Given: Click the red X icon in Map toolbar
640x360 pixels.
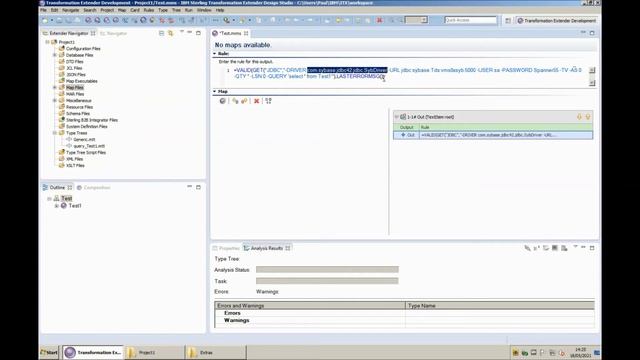Looking at the screenshot, I should 256,101.
